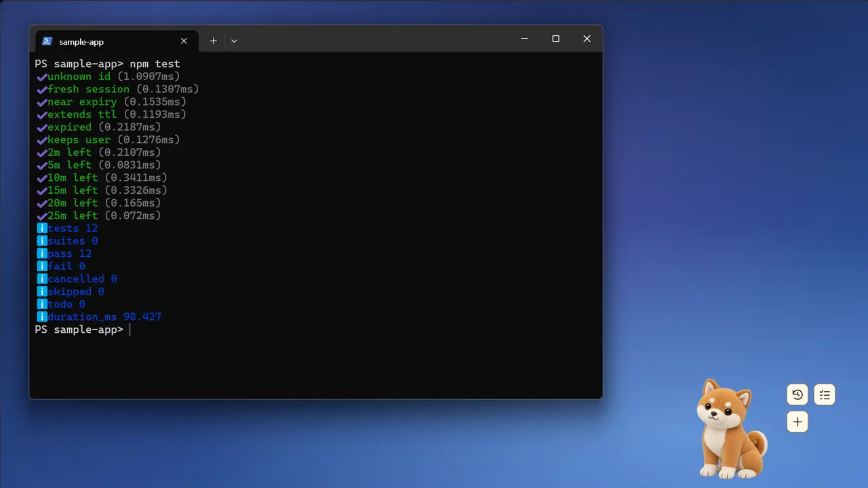Click the info icon beside 'duration_ms 98.427'
868x488 pixels.
click(42, 317)
